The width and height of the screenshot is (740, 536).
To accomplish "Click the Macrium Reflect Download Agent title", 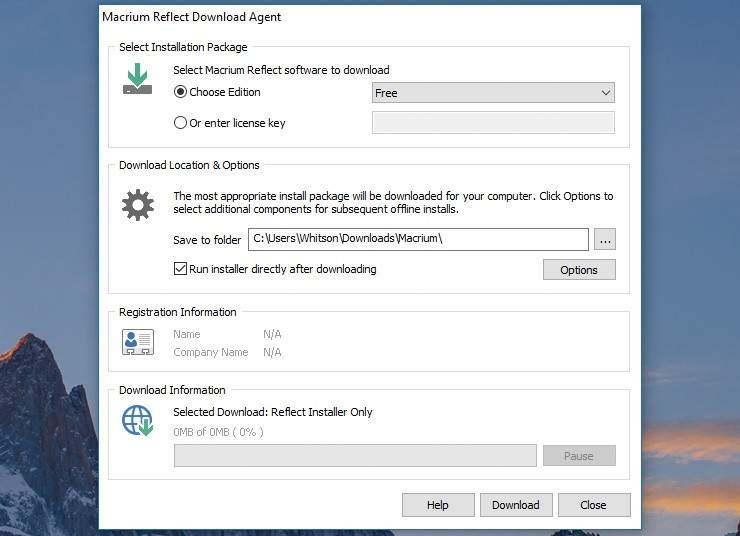I will (192, 17).
